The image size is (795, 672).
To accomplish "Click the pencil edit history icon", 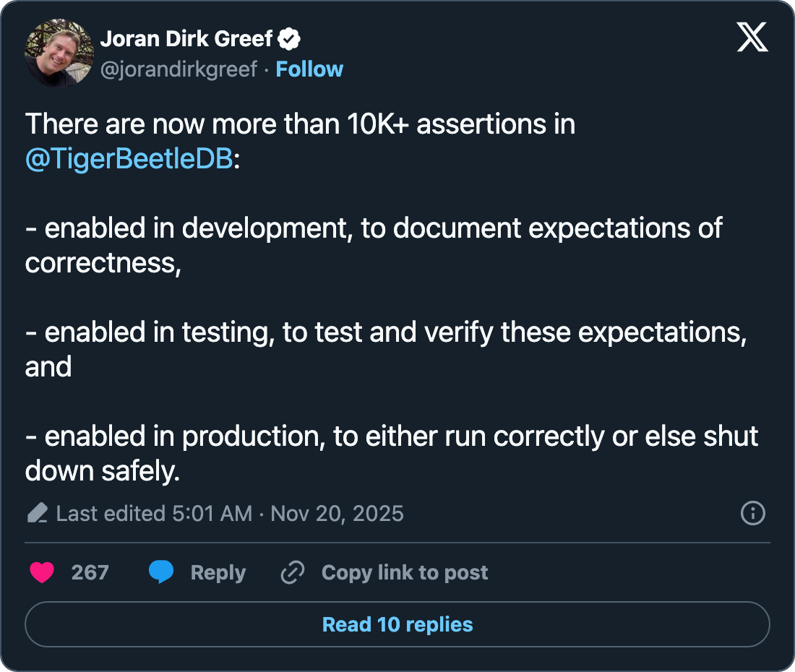I will coord(36,514).
